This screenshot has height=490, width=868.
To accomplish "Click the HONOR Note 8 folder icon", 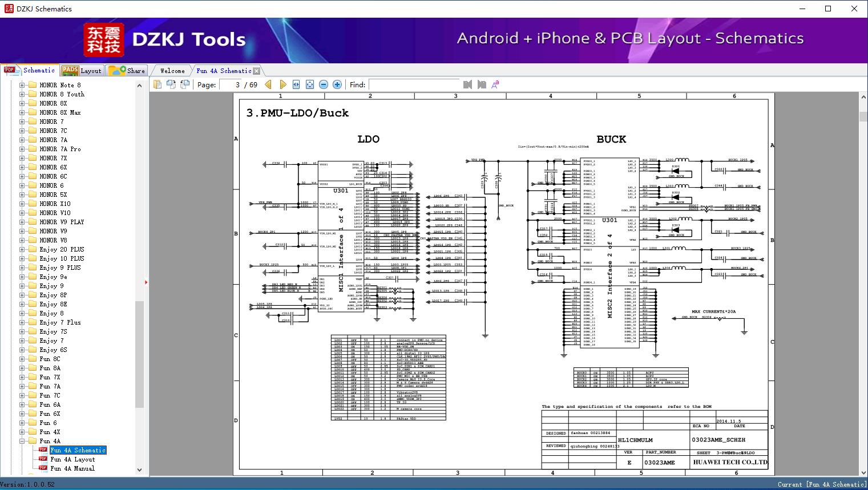I will (33, 85).
